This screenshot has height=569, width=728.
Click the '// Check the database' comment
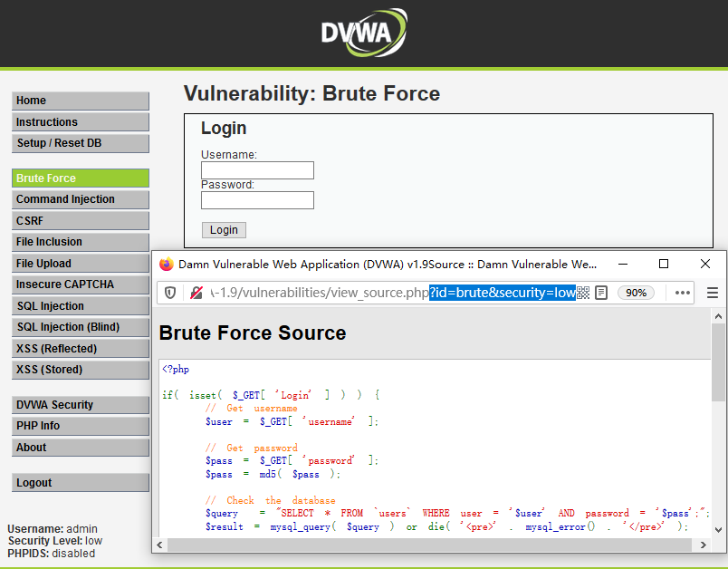click(270, 500)
